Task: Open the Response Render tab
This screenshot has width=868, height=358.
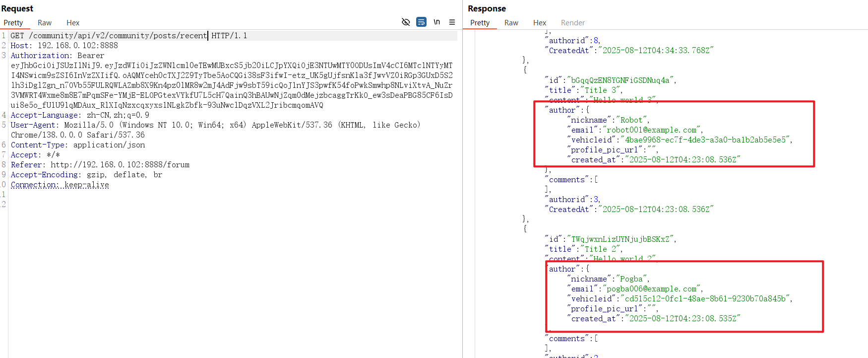Action: pos(573,23)
